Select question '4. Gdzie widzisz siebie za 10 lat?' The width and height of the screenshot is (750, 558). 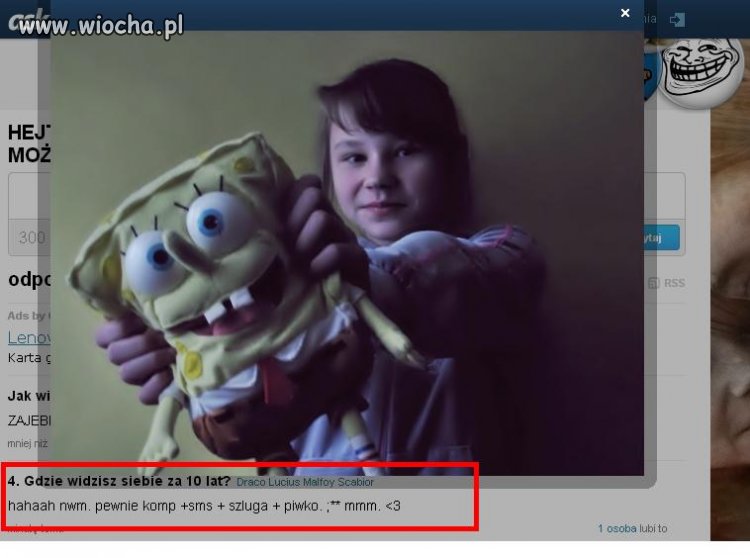click(x=119, y=481)
